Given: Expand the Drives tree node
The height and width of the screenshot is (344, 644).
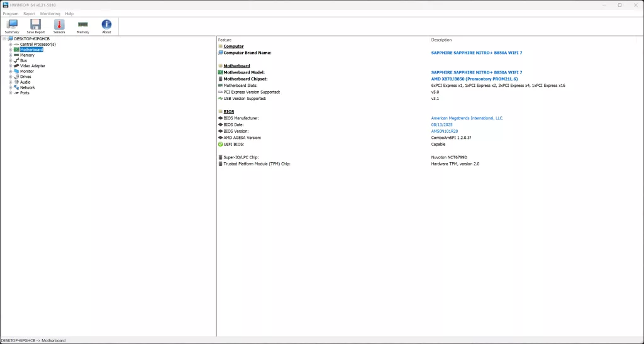Looking at the screenshot, I should coord(10,77).
